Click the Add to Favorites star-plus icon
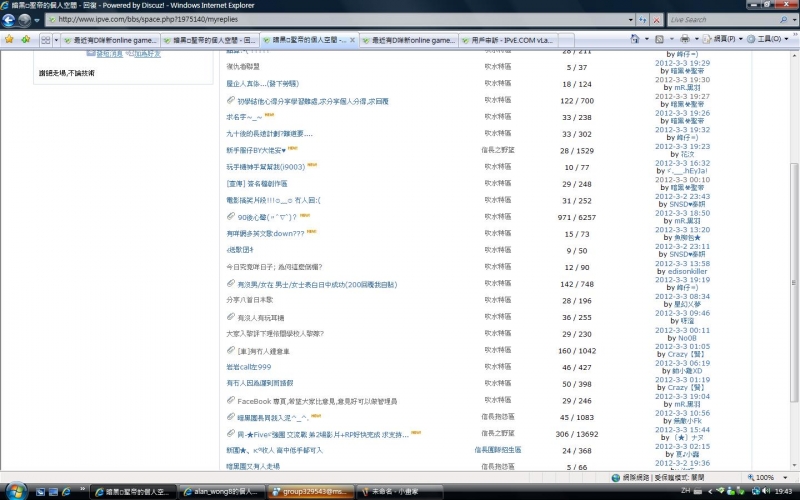This screenshot has width=800, height=500. [26, 39]
